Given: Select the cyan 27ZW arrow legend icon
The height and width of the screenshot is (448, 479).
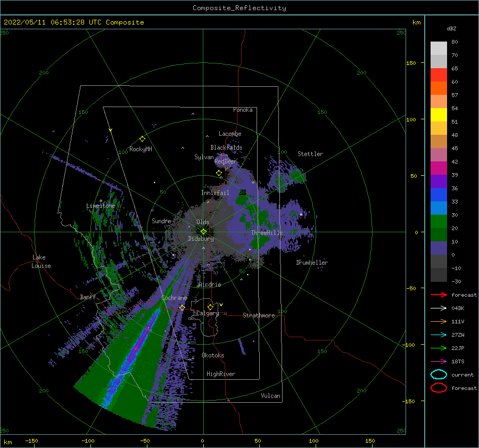Looking at the screenshot, I should click(439, 335).
